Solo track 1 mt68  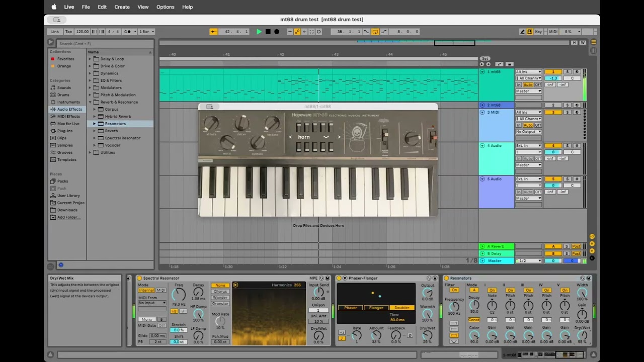point(567,72)
